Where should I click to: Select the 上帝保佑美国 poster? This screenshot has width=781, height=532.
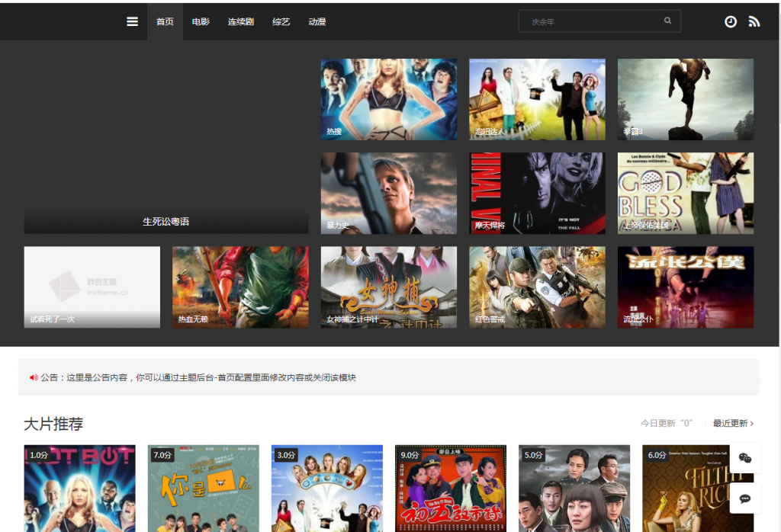point(685,193)
